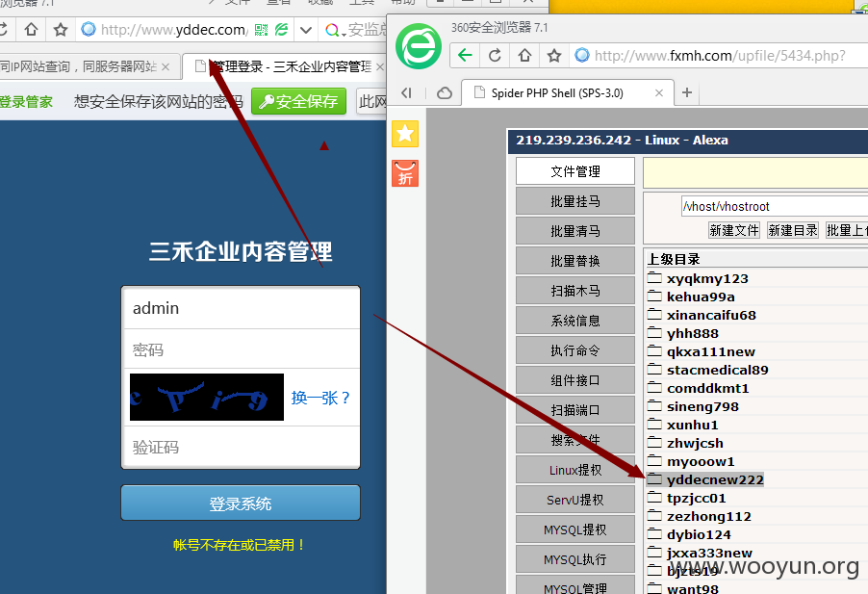Screen dimensions: 868x594
Task: Open xyqkmy123 folder
Action: coord(707,278)
